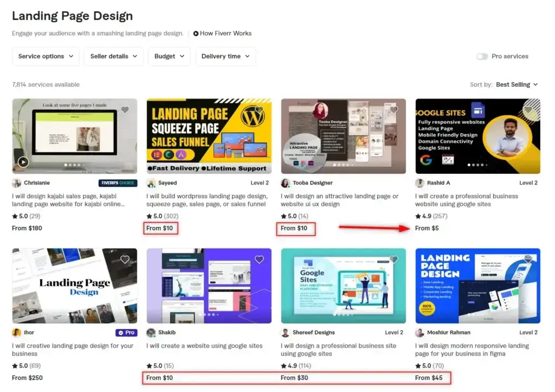This screenshot has width=555, height=392.
Task: Click the play icon on Chrisianie's video thumbnail
Action: point(23,161)
